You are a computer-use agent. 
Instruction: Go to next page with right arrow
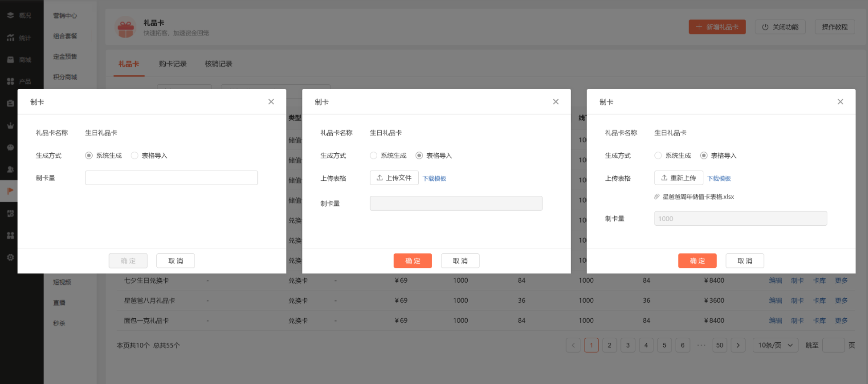tap(738, 345)
